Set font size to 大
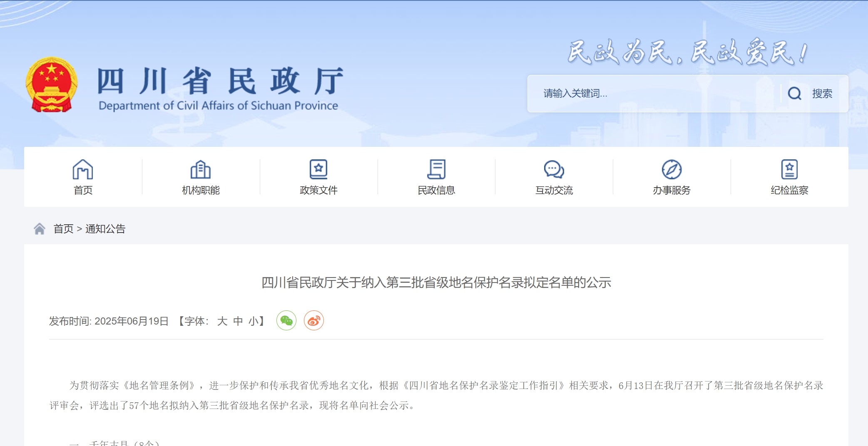Viewport: 868px width, 446px height. (x=222, y=321)
